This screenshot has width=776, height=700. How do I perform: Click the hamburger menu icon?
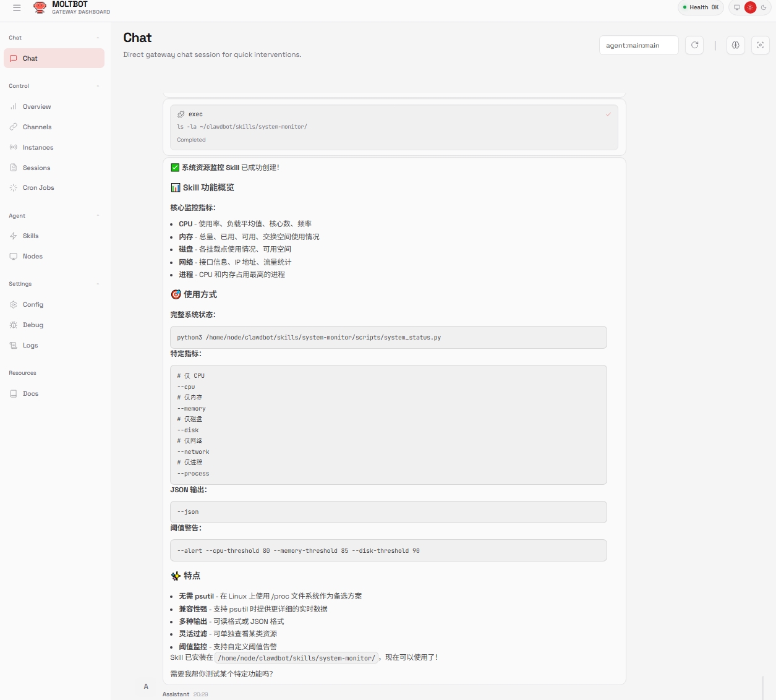point(17,7)
